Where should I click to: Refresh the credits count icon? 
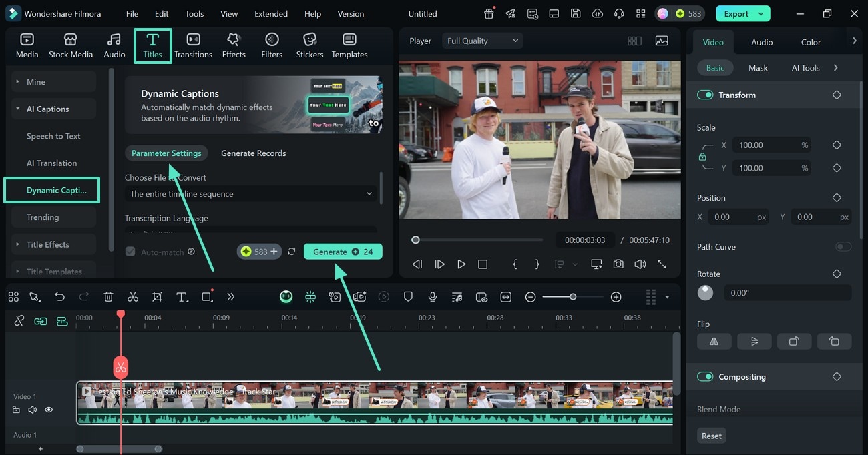pos(292,252)
